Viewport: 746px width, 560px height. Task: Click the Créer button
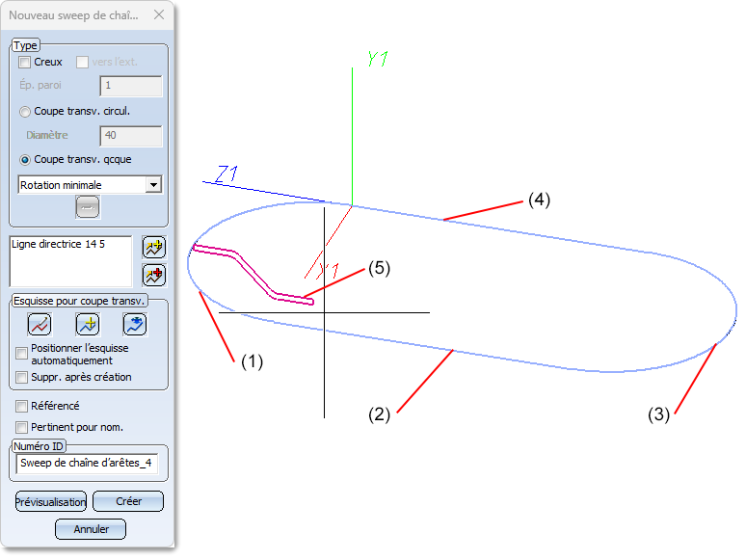128,501
